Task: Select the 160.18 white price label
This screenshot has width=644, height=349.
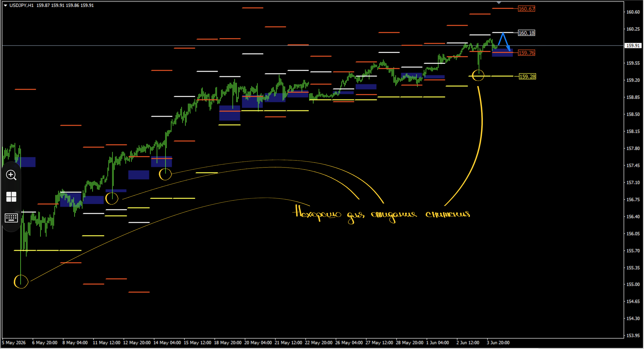Action: pyautogui.click(x=526, y=33)
